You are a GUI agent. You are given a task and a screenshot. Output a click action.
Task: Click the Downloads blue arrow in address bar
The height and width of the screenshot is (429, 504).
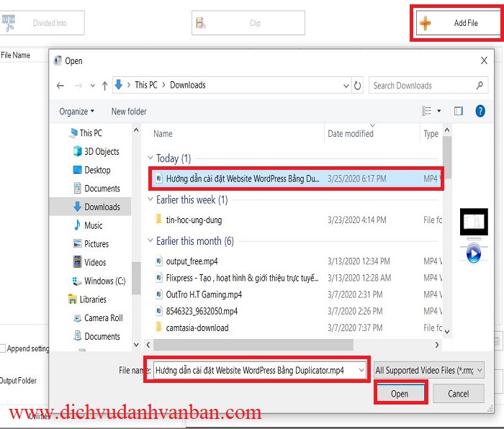point(118,85)
